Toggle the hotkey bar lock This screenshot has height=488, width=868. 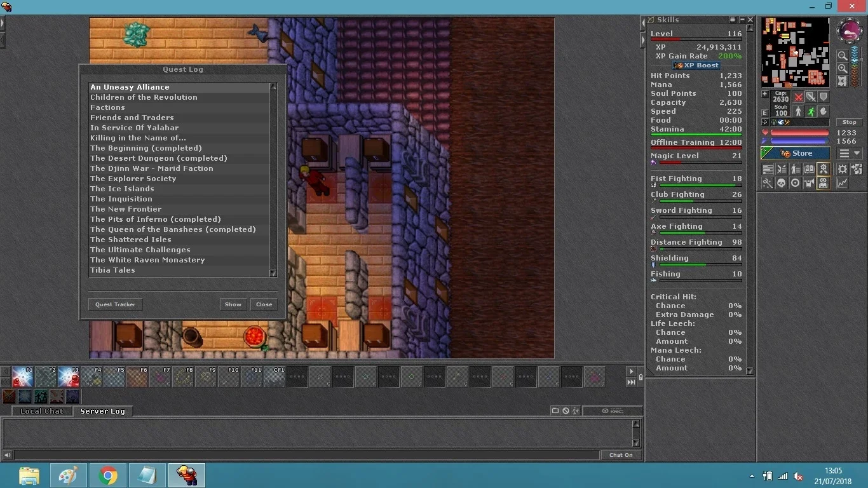tap(641, 377)
